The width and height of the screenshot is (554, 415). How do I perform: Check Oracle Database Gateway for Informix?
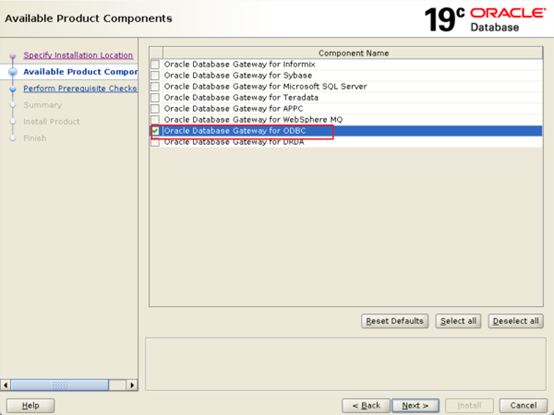(x=155, y=65)
